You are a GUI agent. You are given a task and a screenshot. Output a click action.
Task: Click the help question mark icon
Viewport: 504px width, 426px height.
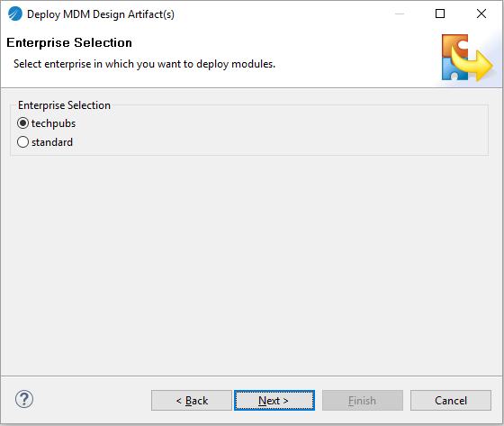(x=24, y=399)
